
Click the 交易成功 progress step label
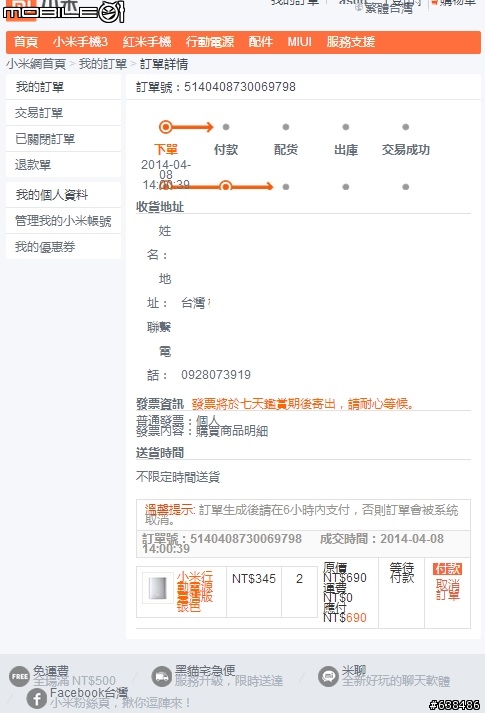point(406,150)
